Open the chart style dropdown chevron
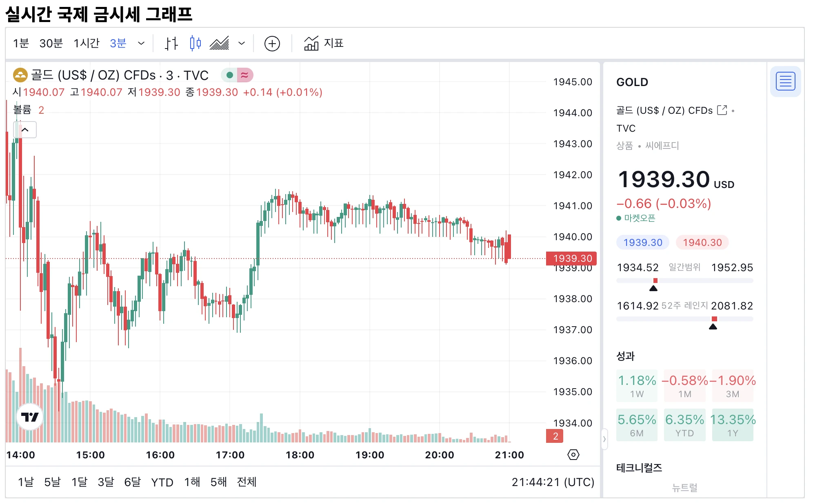 pos(242,43)
